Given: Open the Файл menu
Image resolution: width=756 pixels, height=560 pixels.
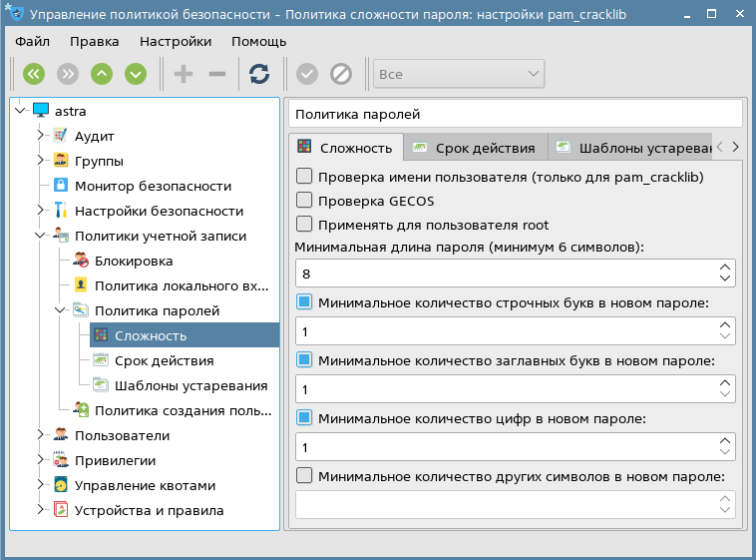Looking at the screenshot, I should [x=32, y=42].
